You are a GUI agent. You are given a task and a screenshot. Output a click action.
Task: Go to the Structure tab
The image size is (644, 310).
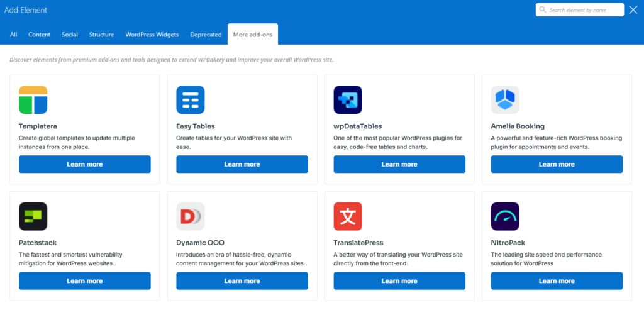click(x=101, y=35)
